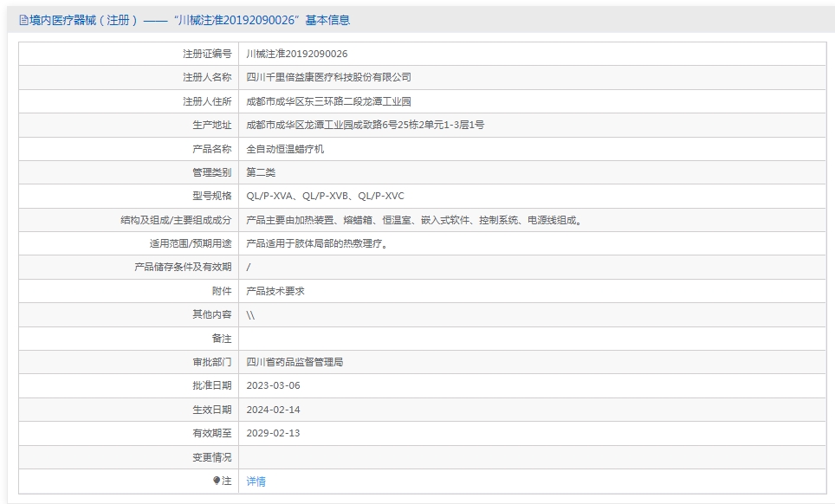Click usage text 产品适用于肢体局部的热敷理疗
The image size is (835, 504).
(x=319, y=243)
